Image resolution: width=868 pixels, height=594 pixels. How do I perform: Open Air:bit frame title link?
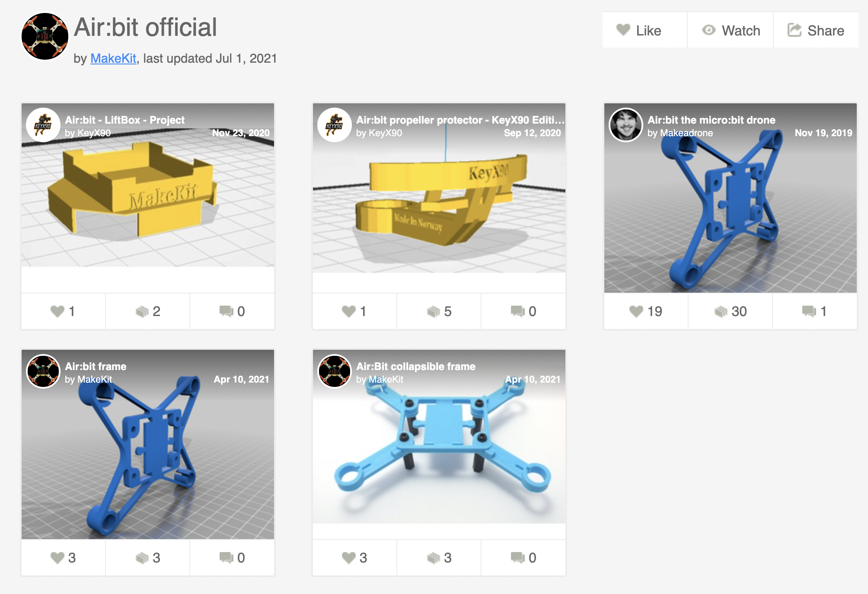tap(96, 367)
